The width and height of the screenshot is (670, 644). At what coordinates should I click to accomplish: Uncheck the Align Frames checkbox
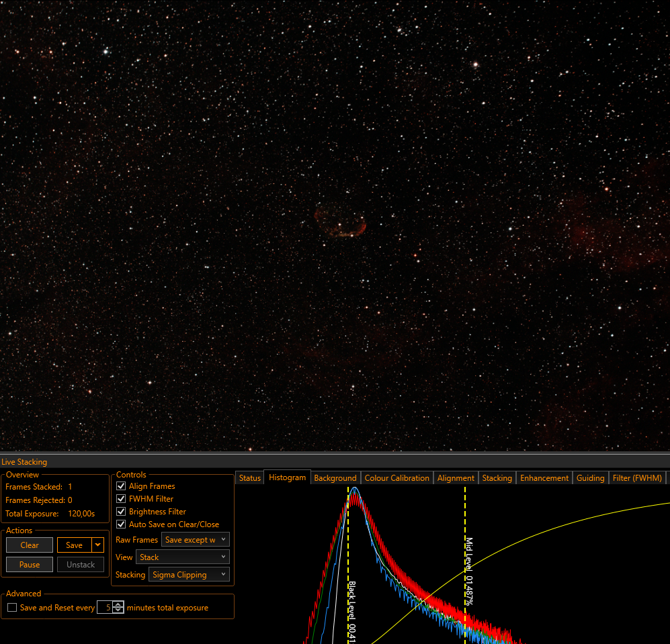[x=121, y=486]
